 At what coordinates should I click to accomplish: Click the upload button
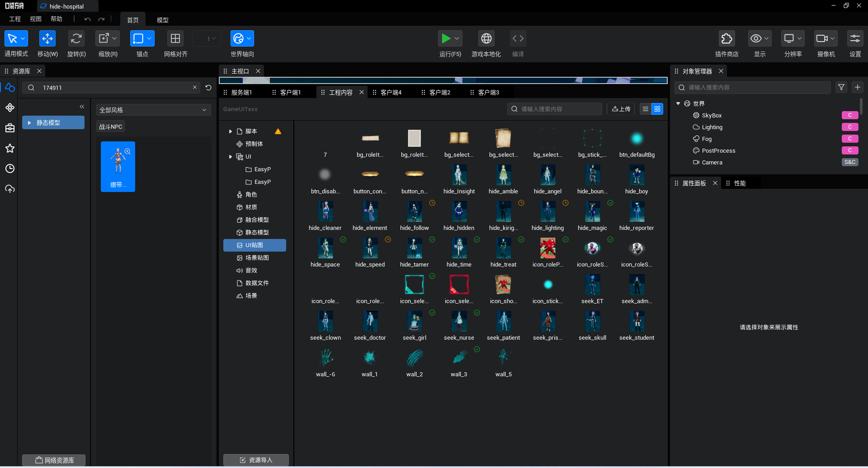(x=621, y=109)
